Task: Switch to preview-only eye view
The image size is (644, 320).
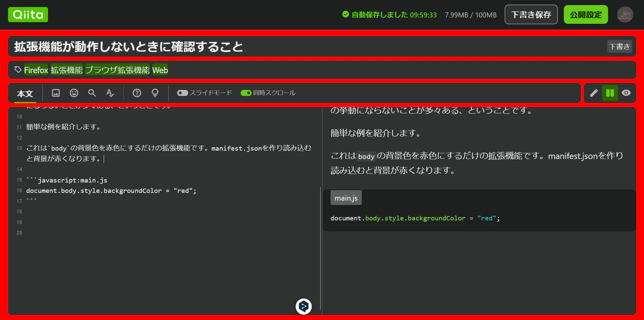Action: (626, 93)
